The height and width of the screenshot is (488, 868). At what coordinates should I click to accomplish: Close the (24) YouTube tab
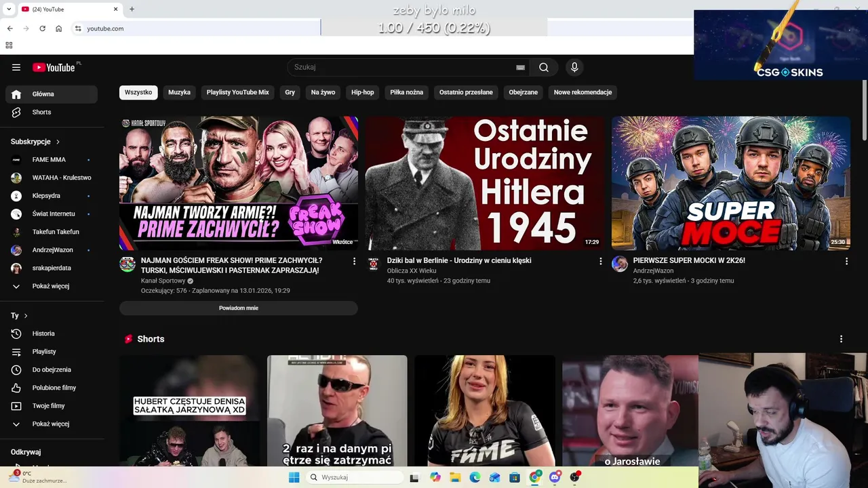(115, 9)
